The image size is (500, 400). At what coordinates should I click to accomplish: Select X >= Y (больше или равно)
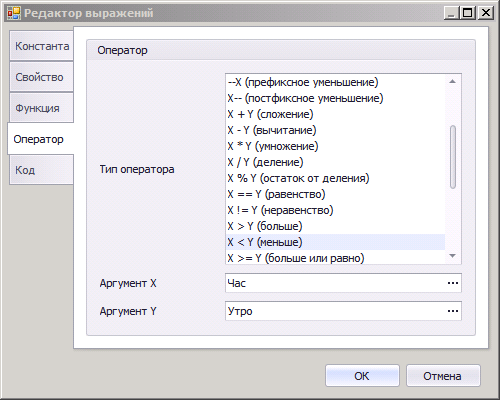click(335, 258)
